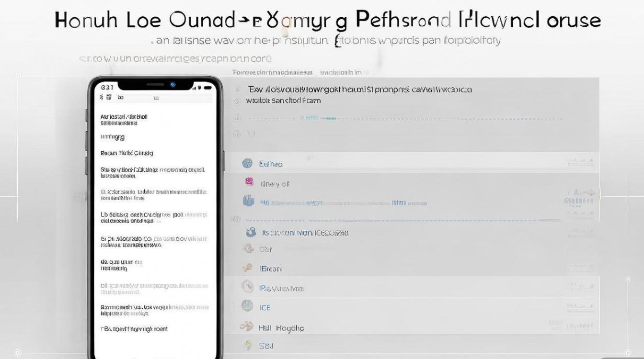Click the orange swirl icon beside 'Hsll Irloyghe'
This screenshot has width=644, height=359.
[x=246, y=327]
